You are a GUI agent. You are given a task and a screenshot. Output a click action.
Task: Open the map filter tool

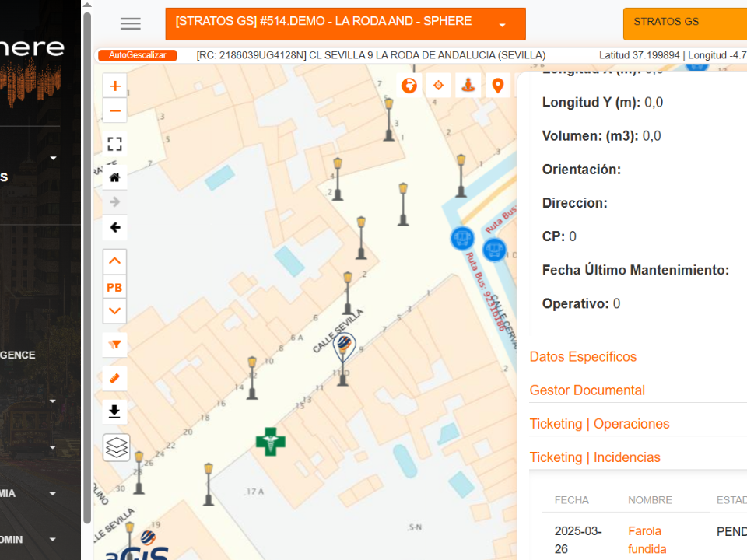[115, 345]
